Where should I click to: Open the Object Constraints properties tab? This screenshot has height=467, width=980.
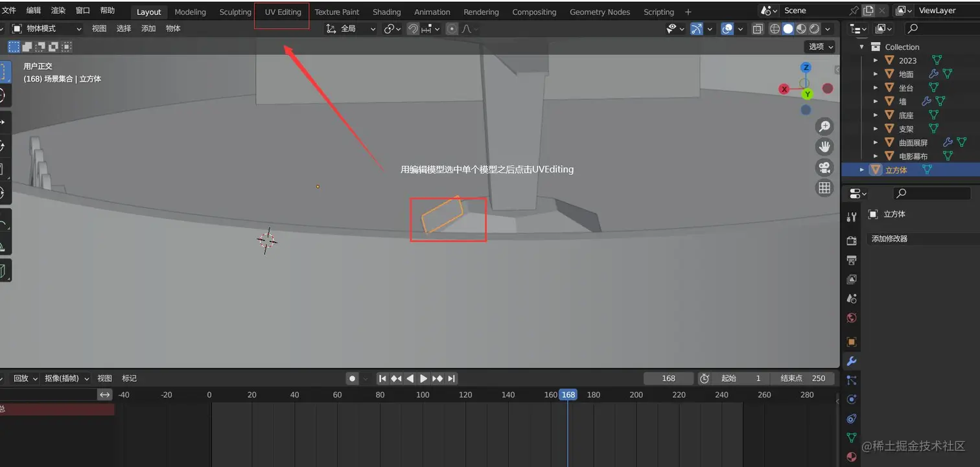852,419
